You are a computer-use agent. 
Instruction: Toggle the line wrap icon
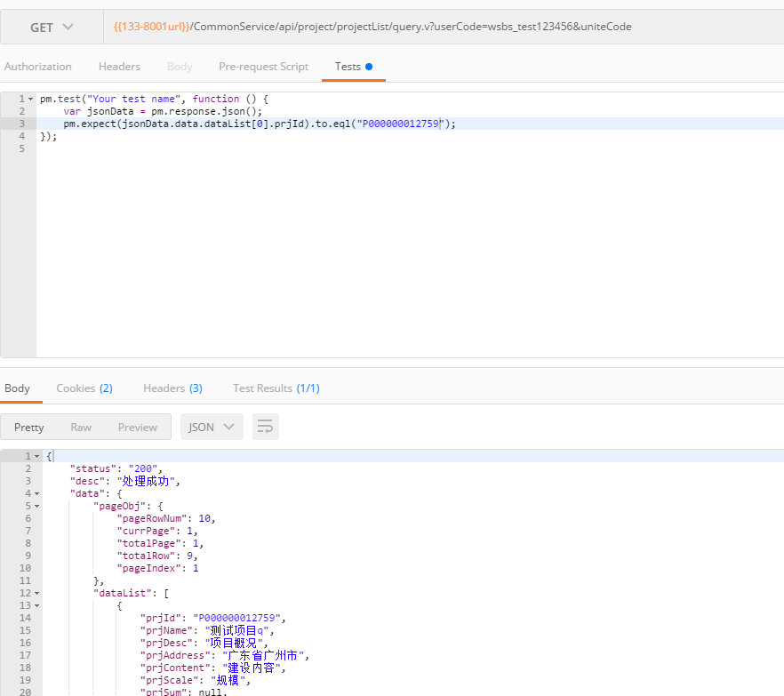[266, 427]
